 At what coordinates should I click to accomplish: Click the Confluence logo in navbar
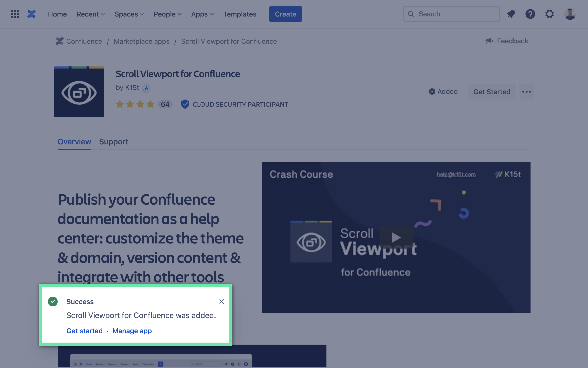pyautogui.click(x=32, y=14)
